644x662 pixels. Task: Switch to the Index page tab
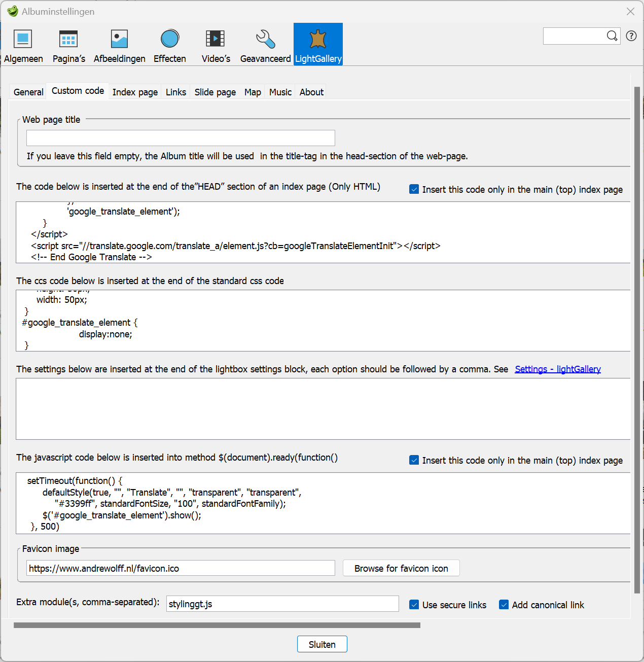(x=134, y=92)
